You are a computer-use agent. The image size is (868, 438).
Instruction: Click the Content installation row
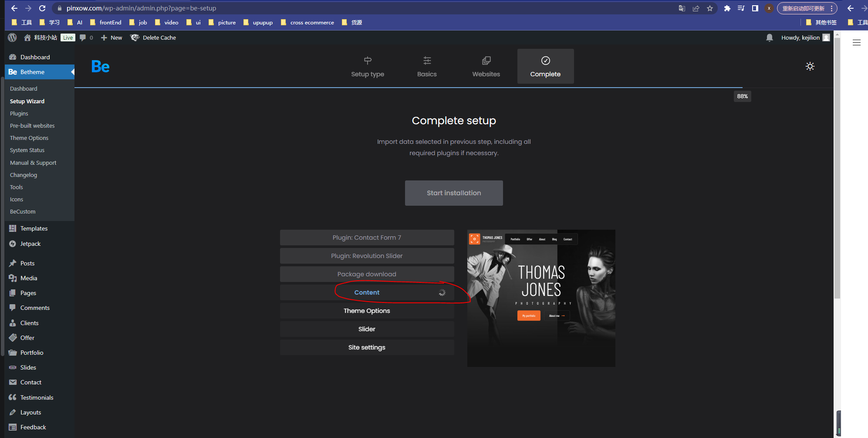click(x=367, y=292)
